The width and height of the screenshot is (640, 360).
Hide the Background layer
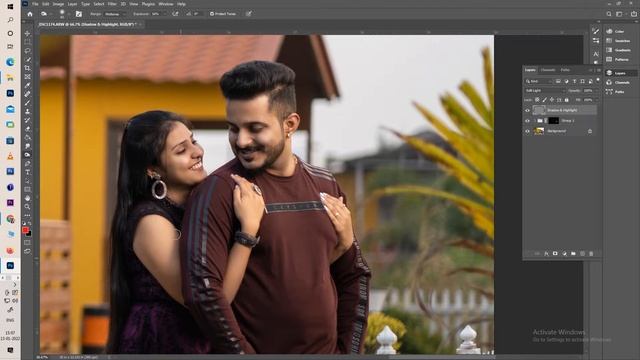527,131
